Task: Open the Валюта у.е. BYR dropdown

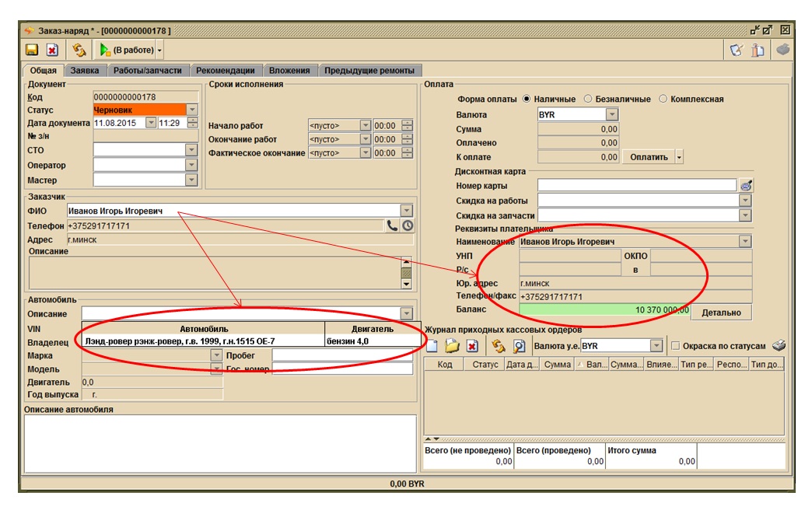Action: (x=656, y=346)
